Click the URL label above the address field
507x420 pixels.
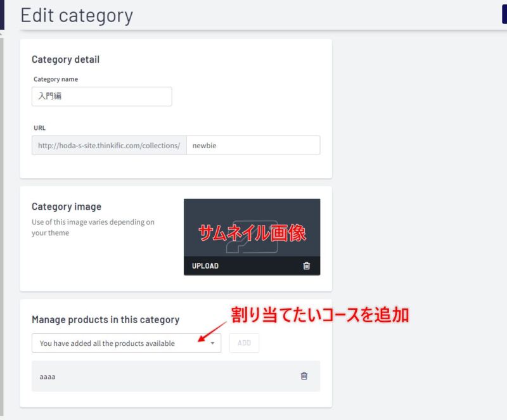[39, 128]
